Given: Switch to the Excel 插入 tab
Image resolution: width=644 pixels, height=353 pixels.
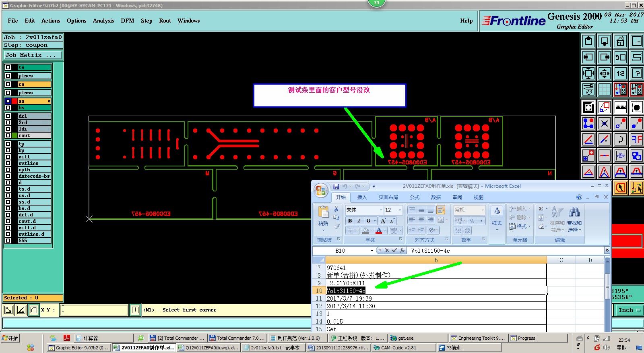Looking at the screenshot, I should [362, 197].
